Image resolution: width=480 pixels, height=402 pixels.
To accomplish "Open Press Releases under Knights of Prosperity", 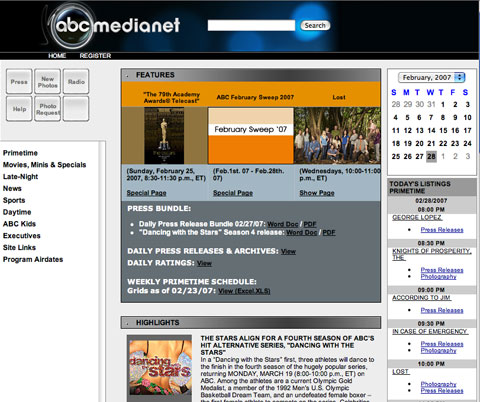I will click(442, 270).
